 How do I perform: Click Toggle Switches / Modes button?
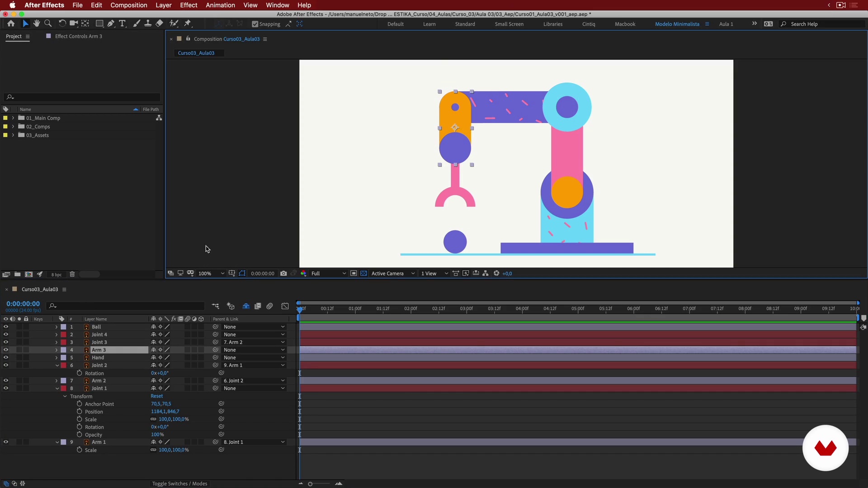tap(179, 483)
